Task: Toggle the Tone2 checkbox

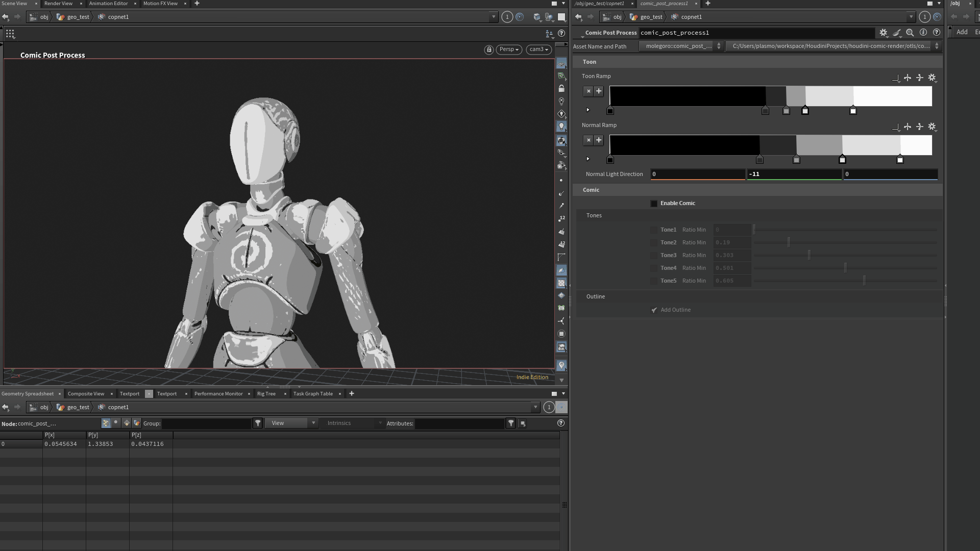Action: coord(654,243)
